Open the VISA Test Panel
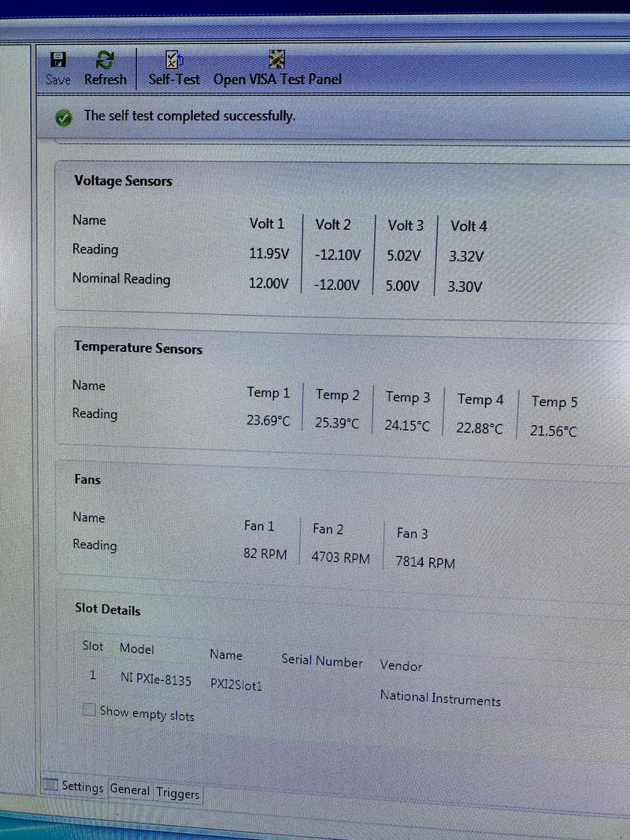Viewport: 630px width, 840px height. tap(276, 67)
